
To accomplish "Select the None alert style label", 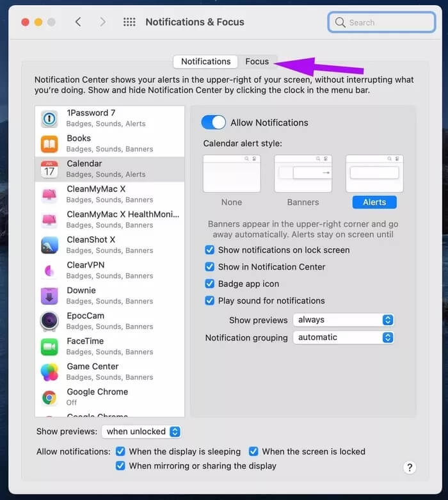I will 232,202.
